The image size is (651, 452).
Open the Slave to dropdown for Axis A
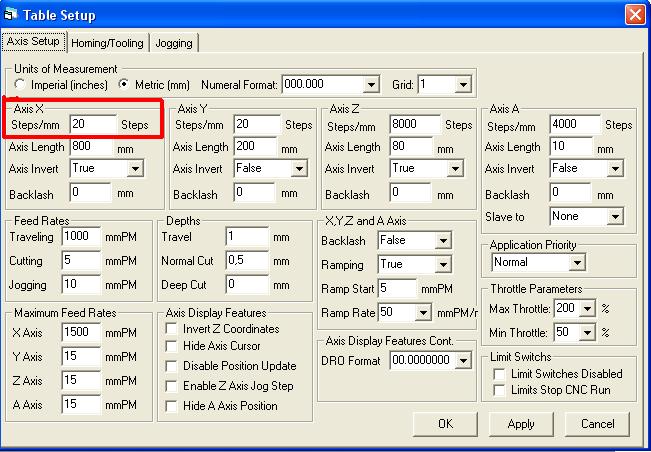click(x=615, y=216)
